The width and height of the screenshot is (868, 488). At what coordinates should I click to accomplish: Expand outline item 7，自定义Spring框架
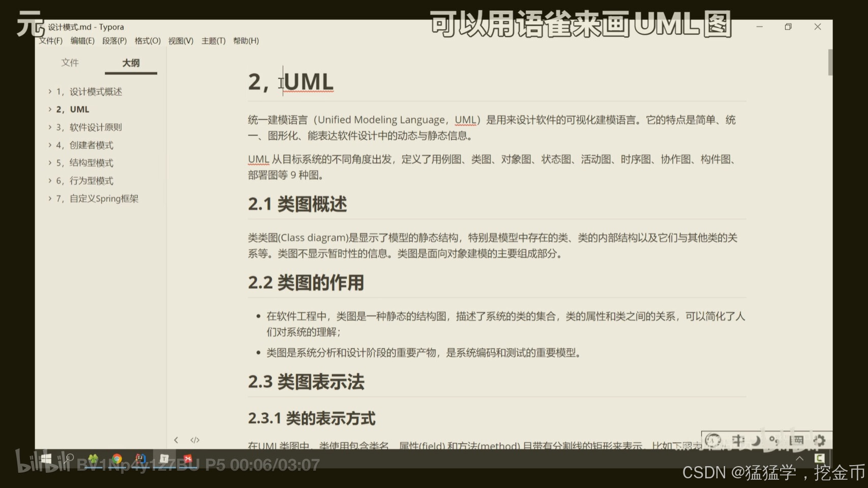[50, 198]
